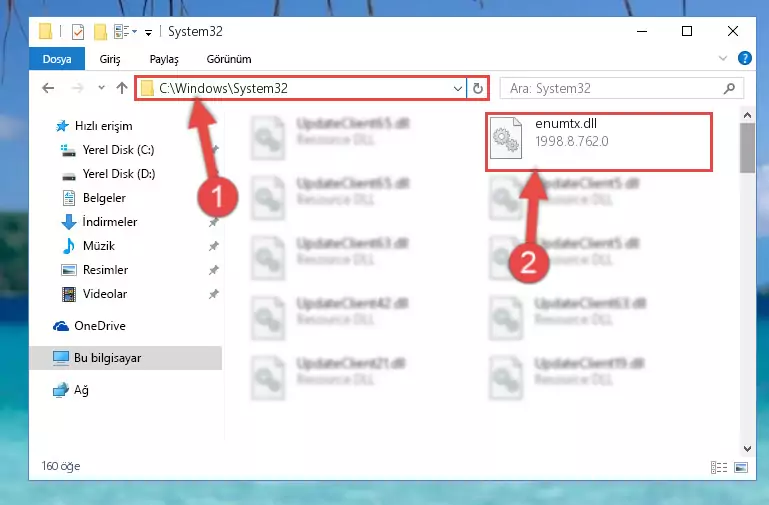Switch to large icons view in status bar
Image resolution: width=769 pixels, height=505 pixels.
tap(741, 467)
